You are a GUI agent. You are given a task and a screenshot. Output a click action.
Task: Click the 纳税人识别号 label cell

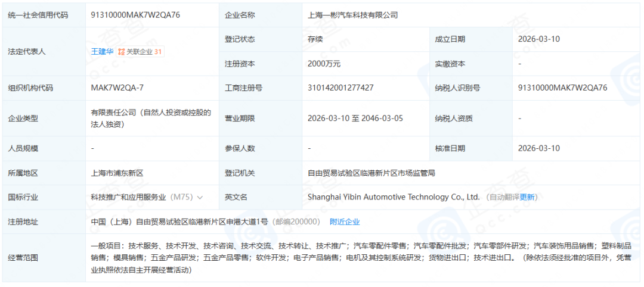pos(471,88)
